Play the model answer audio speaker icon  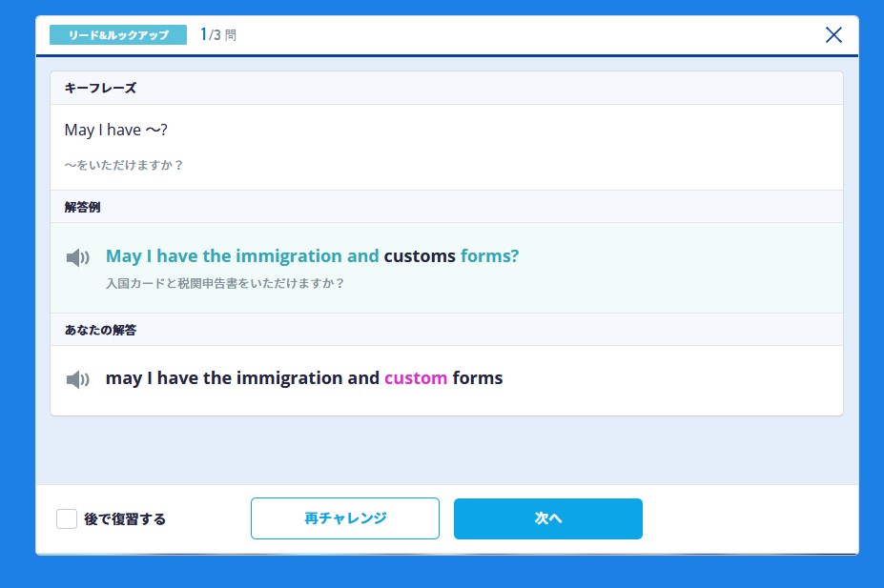[78, 257]
